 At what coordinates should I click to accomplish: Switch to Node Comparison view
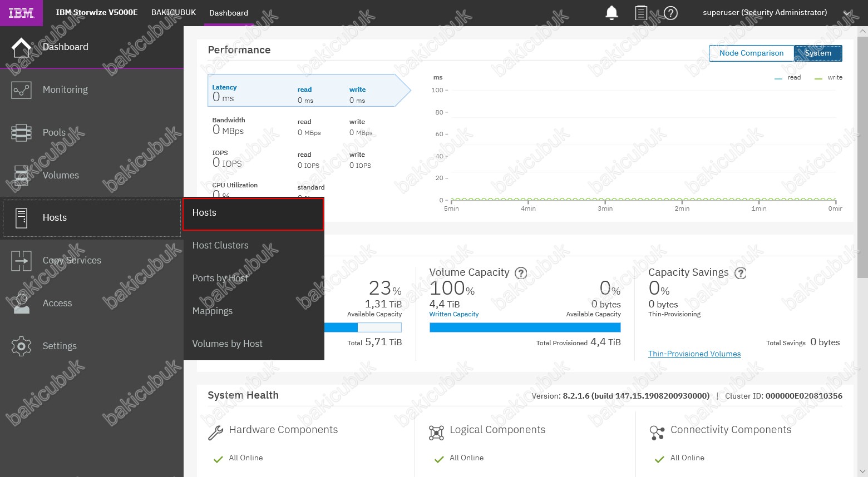pyautogui.click(x=751, y=53)
